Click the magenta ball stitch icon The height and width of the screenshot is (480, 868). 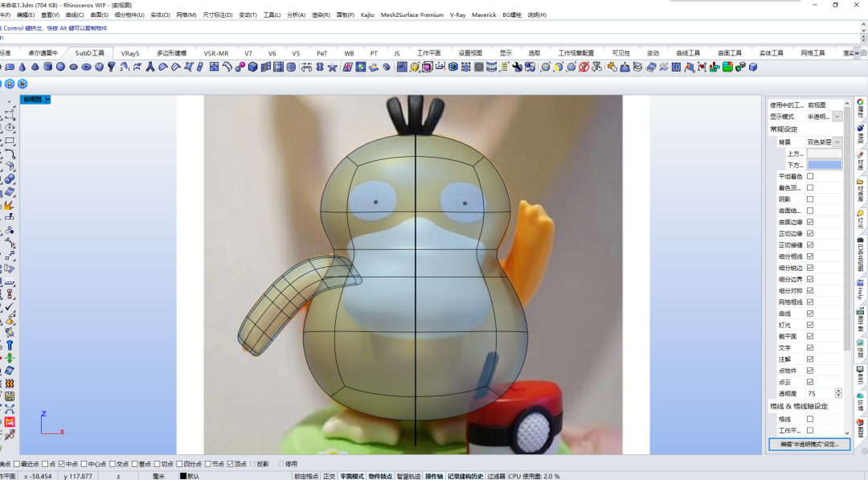point(240,67)
